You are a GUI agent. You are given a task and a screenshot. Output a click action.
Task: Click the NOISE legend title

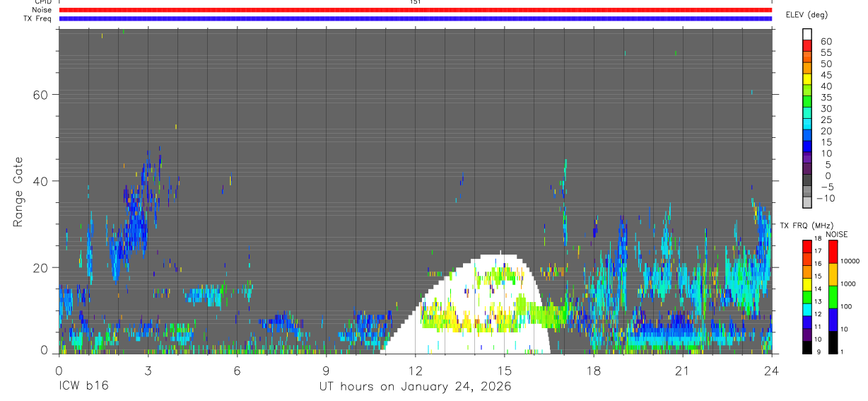click(836, 235)
